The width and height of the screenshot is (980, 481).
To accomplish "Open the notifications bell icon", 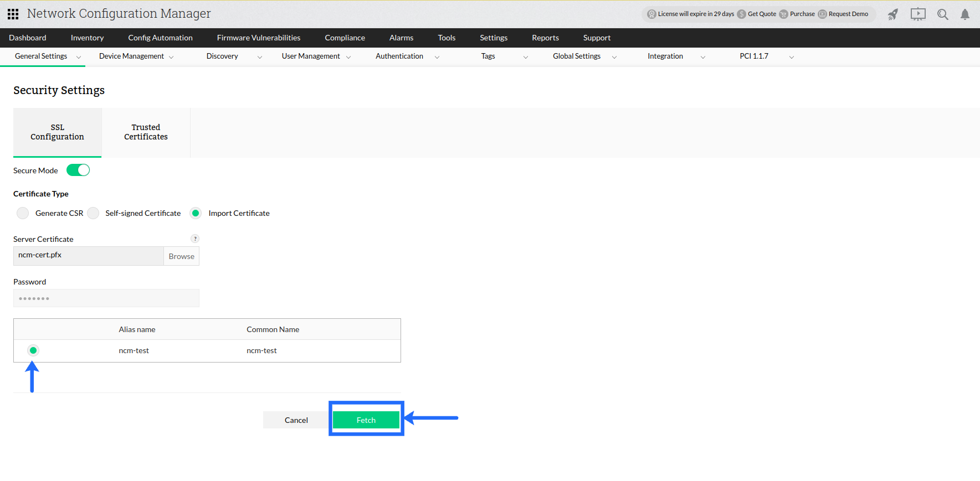I will (965, 14).
